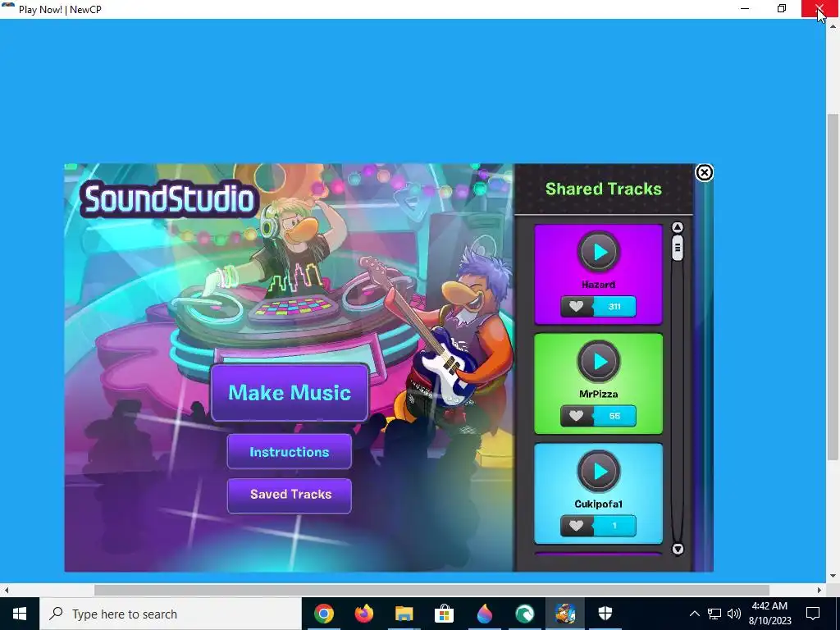Open the blue droplet app in taskbar
The image size is (840, 630).
[484, 614]
